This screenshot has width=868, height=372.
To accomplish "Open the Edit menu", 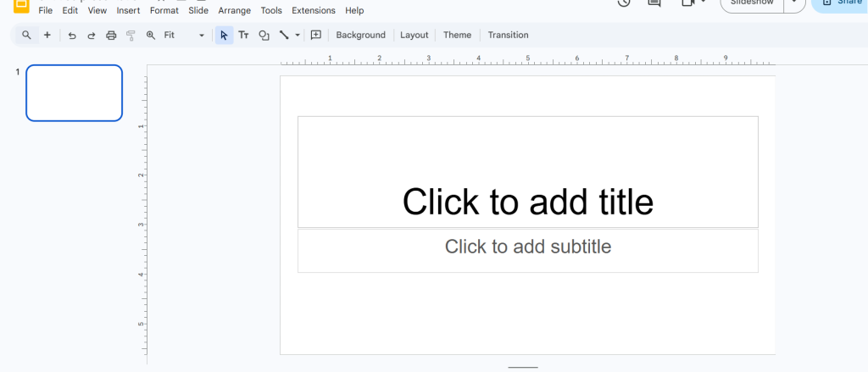I will point(70,10).
